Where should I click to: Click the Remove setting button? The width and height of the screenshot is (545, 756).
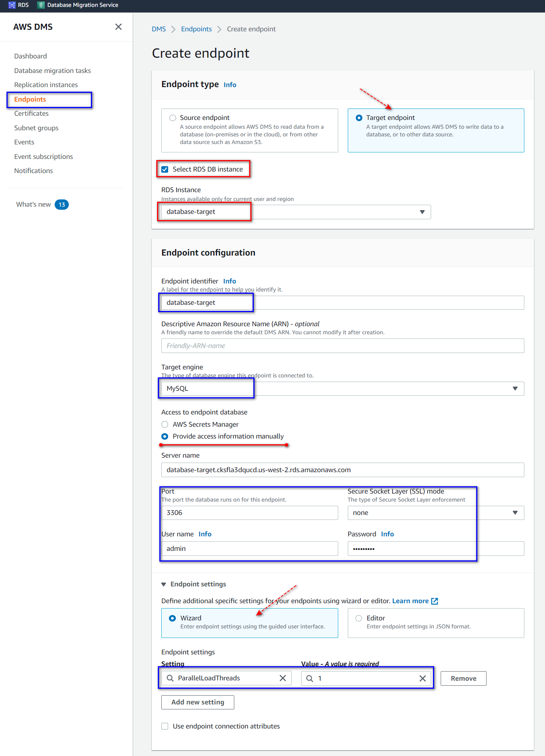tap(463, 678)
